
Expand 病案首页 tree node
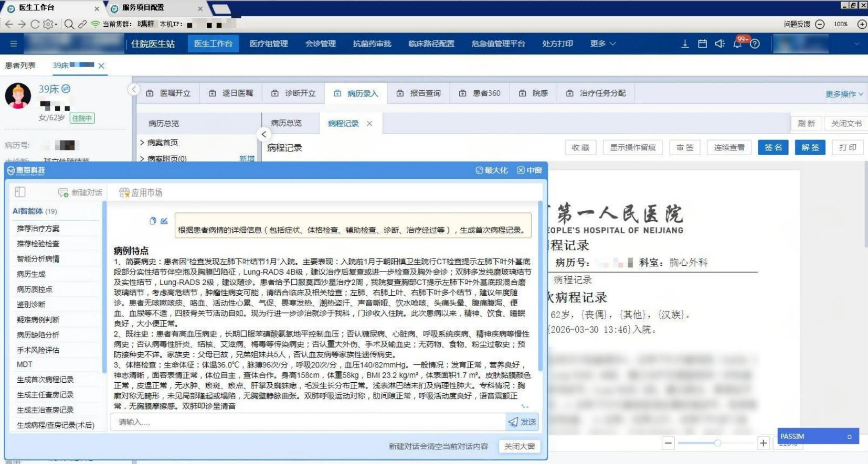[142, 142]
